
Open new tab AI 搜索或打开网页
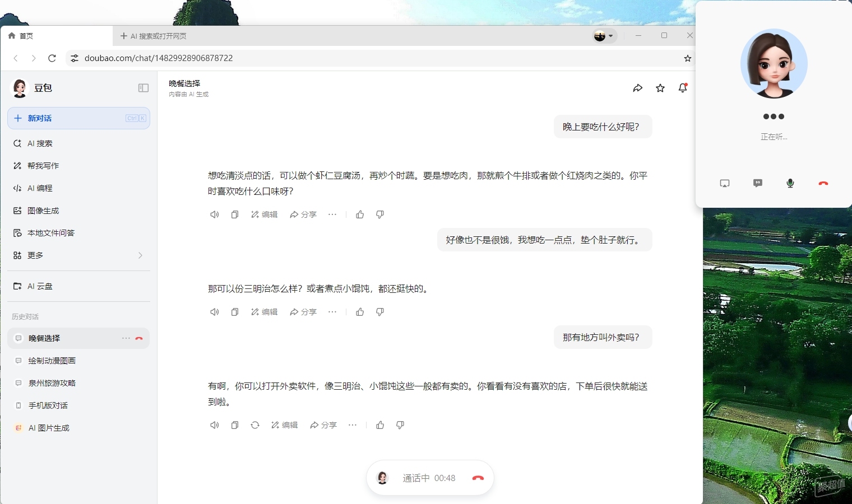153,36
